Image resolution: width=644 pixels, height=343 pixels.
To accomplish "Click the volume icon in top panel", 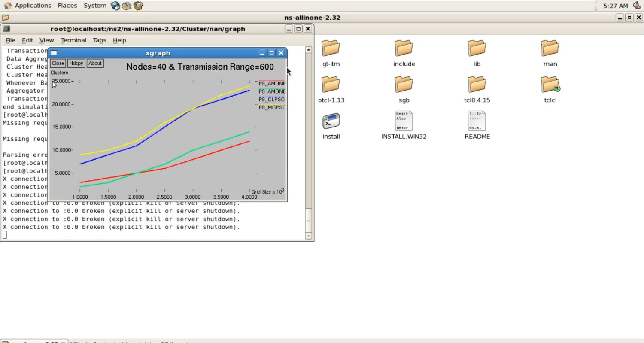I will (x=637, y=6).
